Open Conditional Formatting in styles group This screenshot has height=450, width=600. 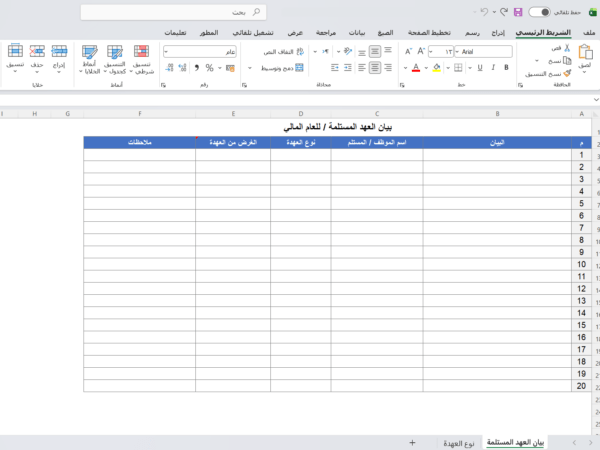142,58
